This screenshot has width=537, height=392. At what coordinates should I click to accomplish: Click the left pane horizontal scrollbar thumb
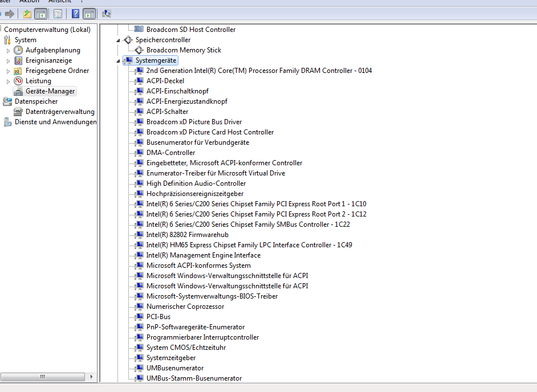pyautogui.click(x=42, y=377)
